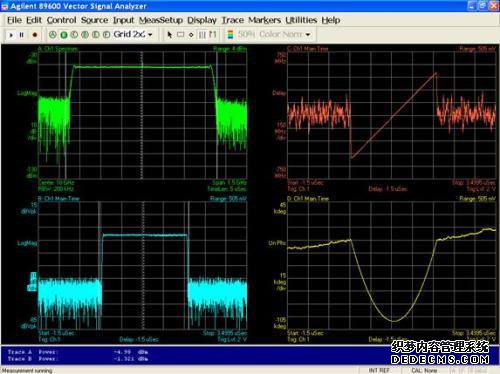Viewport: 500px width, 374px height.
Task: Select trace D circle icon
Action: (85, 35)
